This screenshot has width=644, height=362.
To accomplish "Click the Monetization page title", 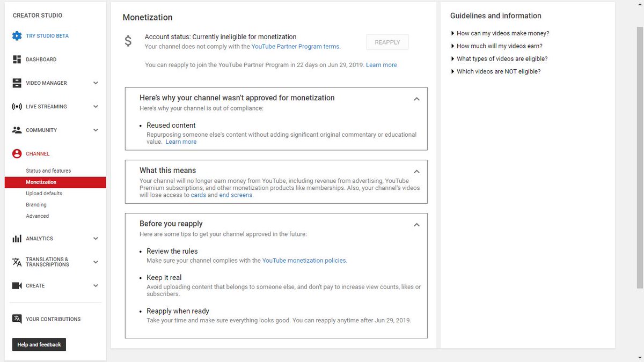I will click(x=148, y=17).
